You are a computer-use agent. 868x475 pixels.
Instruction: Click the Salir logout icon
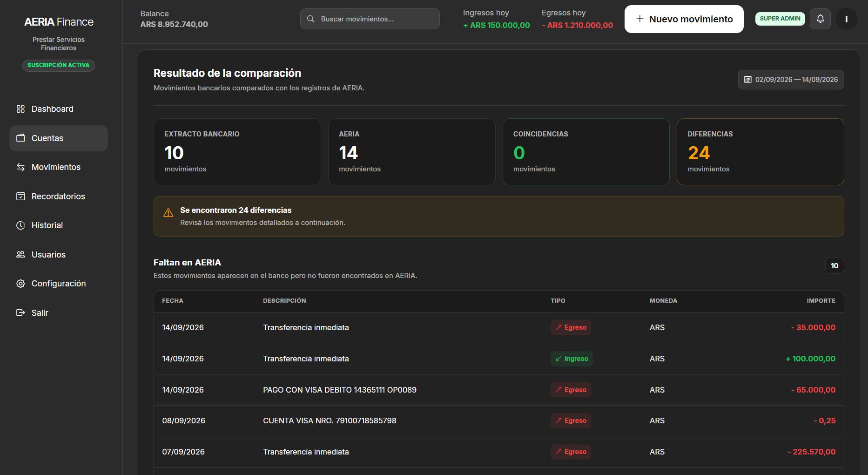[x=20, y=313]
